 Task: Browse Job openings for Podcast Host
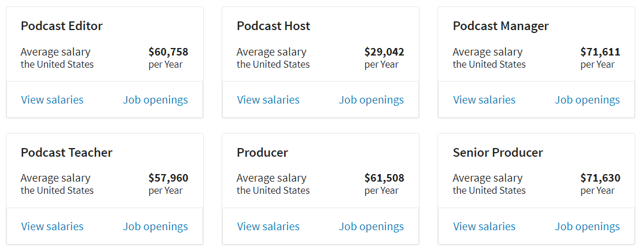click(371, 100)
